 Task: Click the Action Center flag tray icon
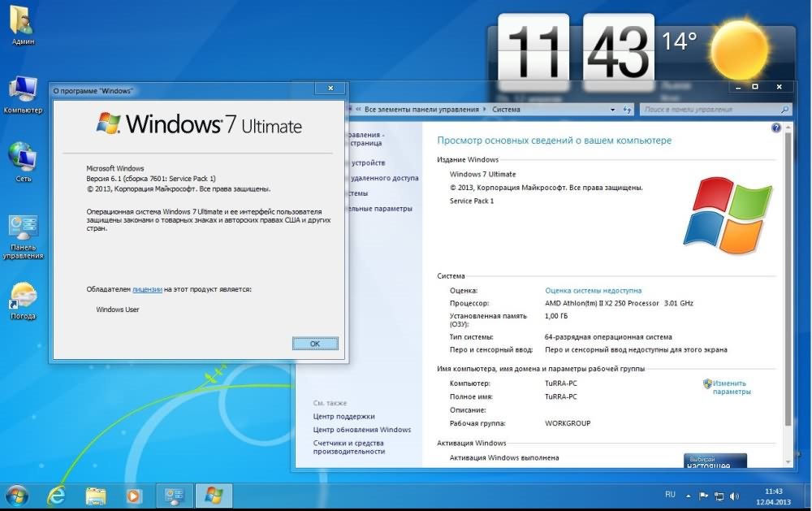click(704, 495)
